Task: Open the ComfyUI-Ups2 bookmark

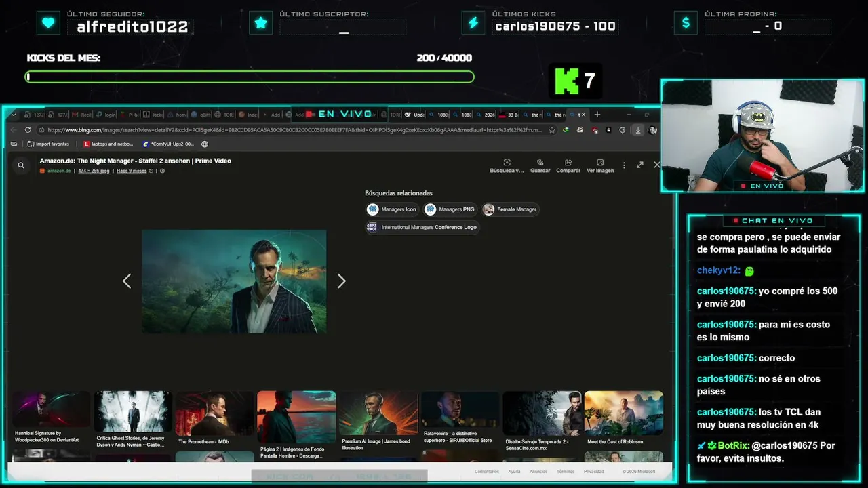Action: pos(168,144)
